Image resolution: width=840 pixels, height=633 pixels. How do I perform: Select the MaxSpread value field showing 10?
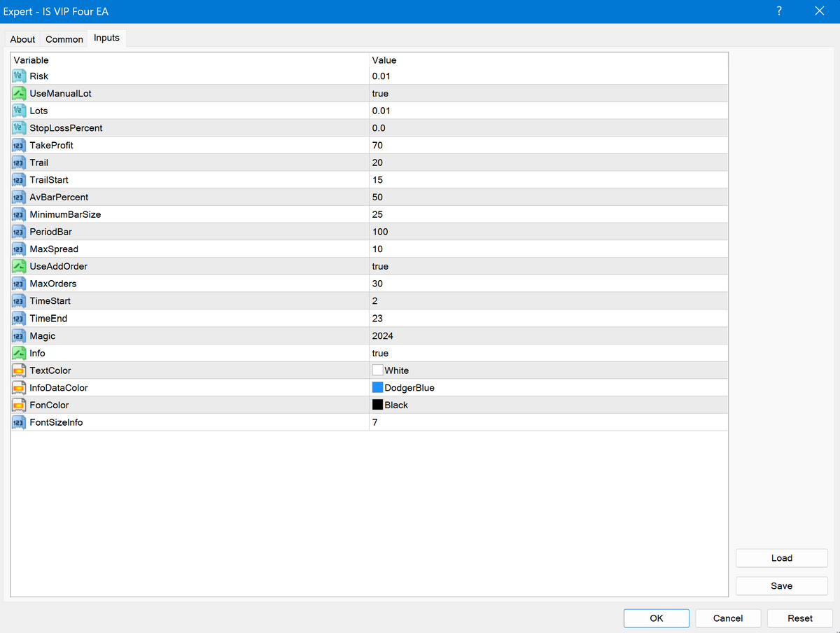click(x=377, y=249)
